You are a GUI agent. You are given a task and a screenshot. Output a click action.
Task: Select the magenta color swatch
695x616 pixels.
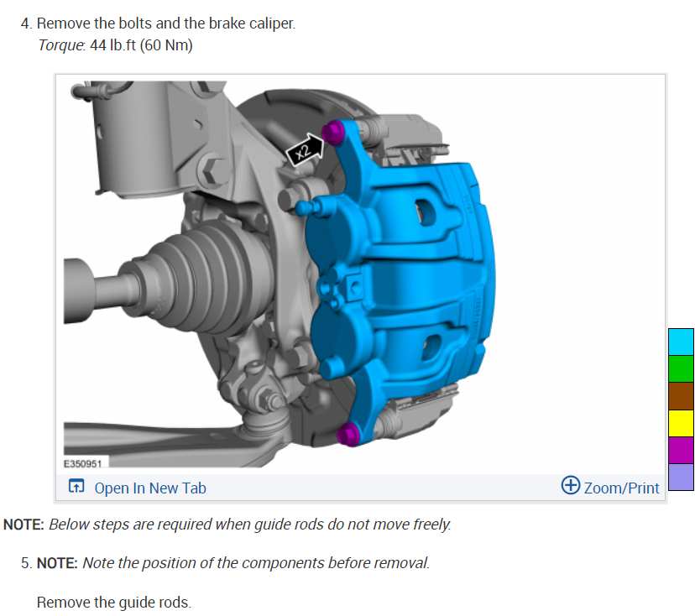coord(681,451)
